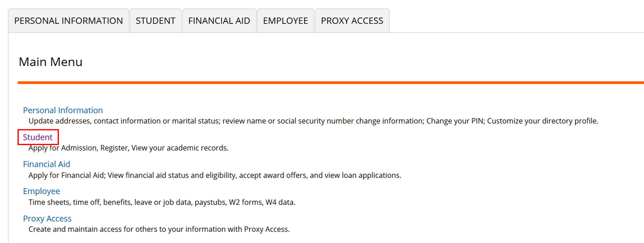Select the FINANCIAL AID tab
Image resolution: width=644 pixels, height=243 pixels.
[x=219, y=21]
